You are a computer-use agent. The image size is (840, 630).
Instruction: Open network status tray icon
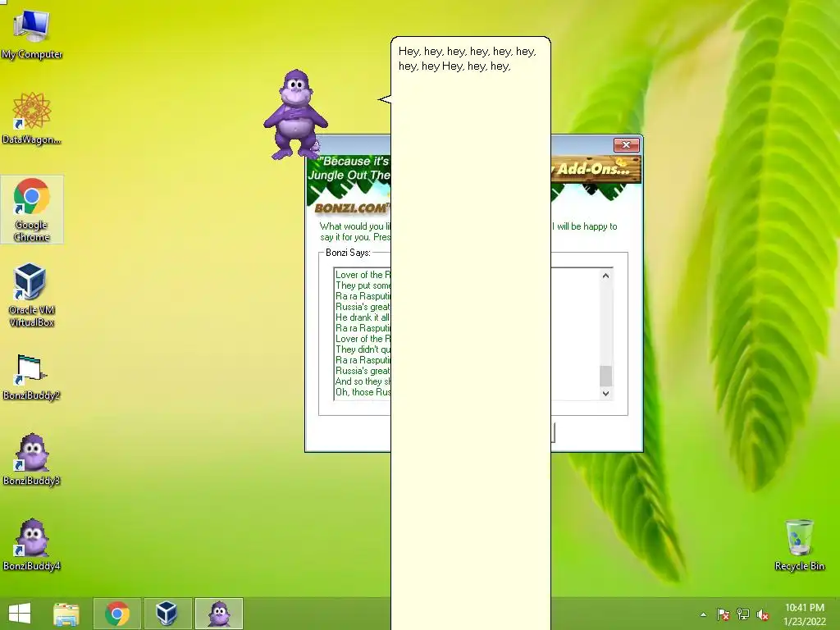pyautogui.click(x=743, y=614)
